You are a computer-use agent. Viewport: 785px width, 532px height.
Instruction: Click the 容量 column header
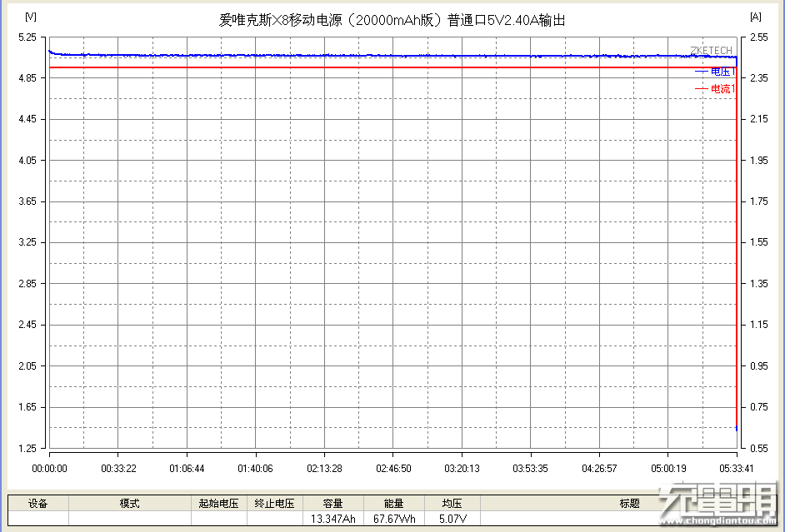[x=333, y=503]
